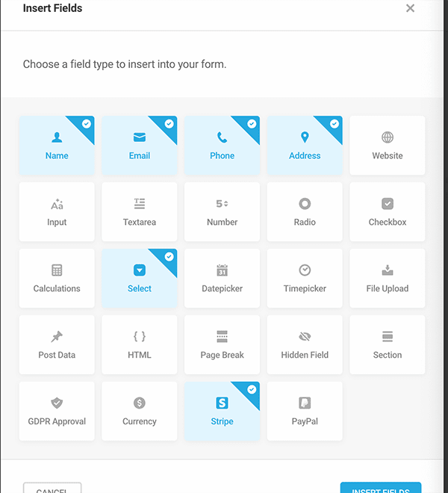Click the PayPal label text

(305, 421)
